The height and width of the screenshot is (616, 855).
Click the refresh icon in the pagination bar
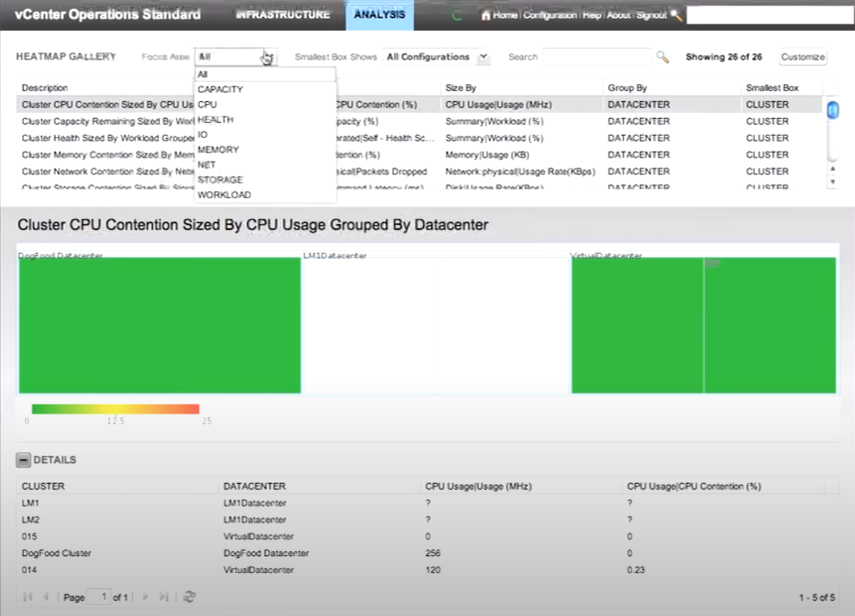tap(190, 596)
